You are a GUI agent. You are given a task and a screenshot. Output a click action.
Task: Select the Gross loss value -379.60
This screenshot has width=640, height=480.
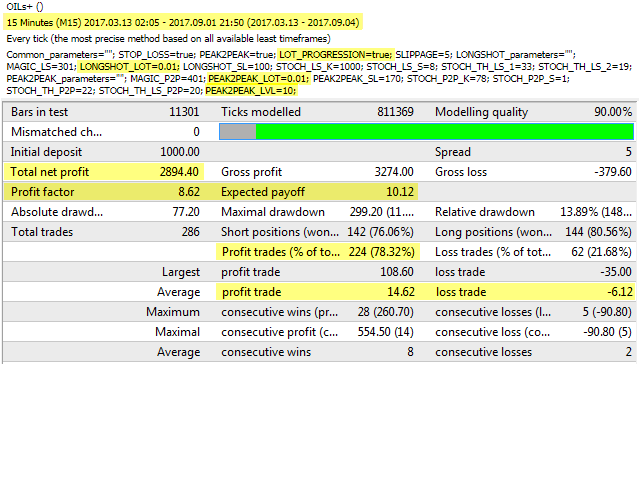click(613, 172)
